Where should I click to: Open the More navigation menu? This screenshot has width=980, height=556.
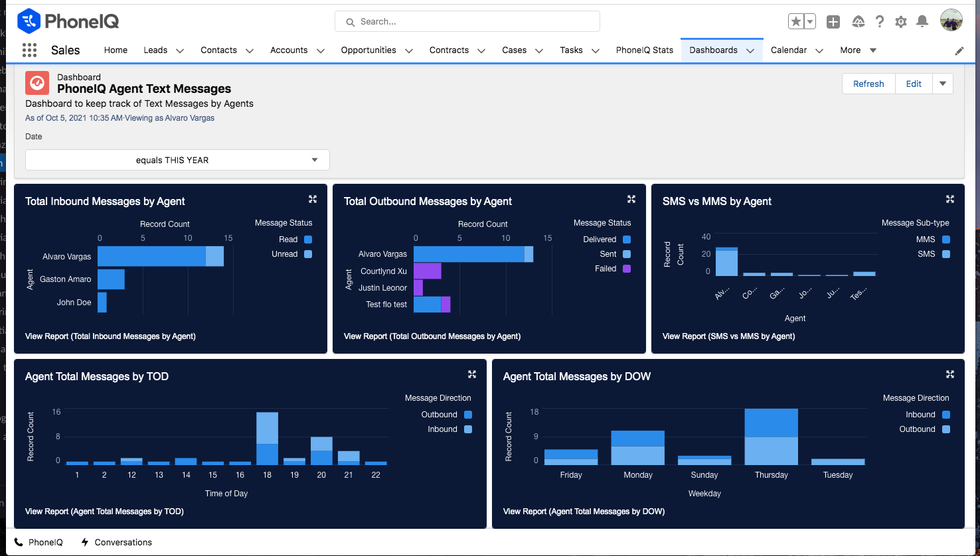(858, 50)
